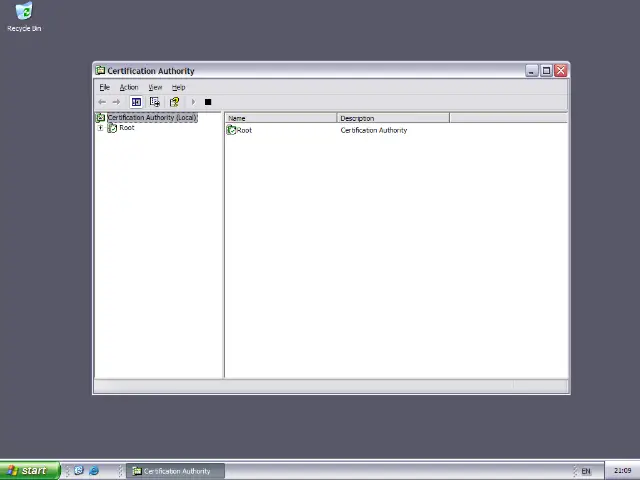Open the Help toolbar icon
Viewport: 640px width, 480px height.
175,102
